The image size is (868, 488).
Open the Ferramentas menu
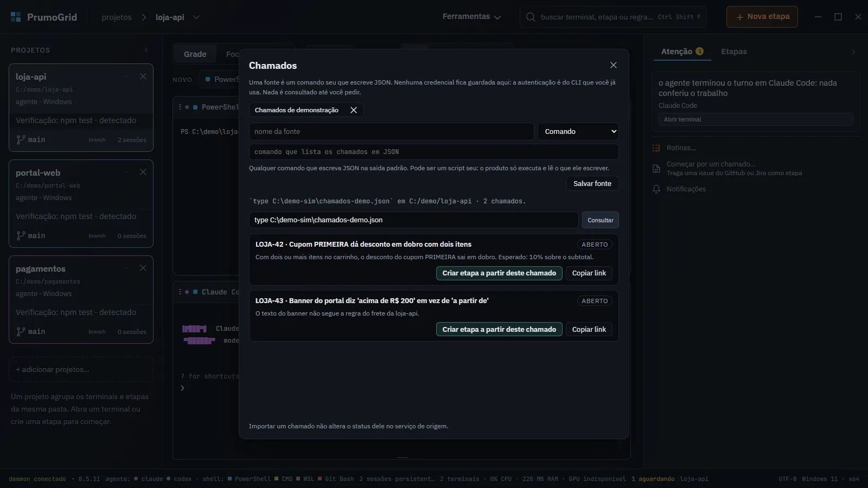(471, 17)
